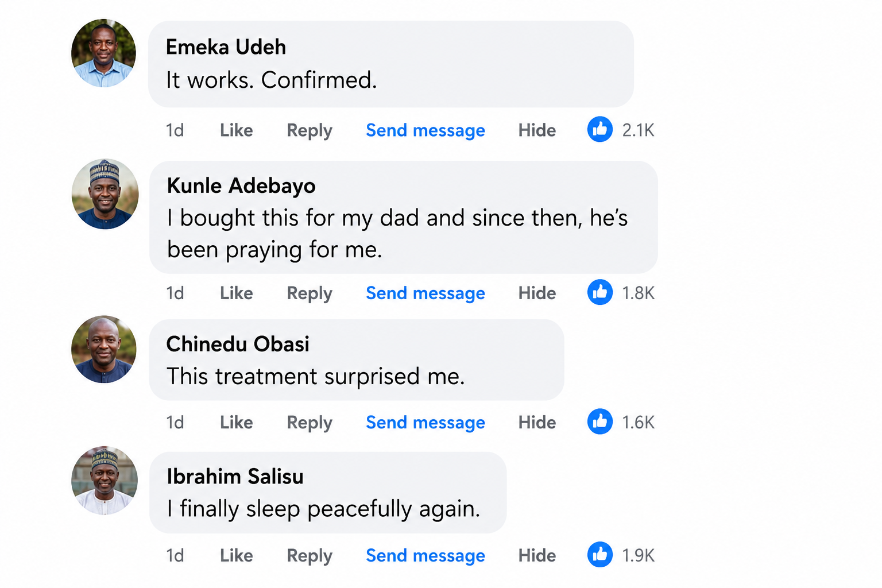The width and height of the screenshot is (882, 588).
Task: Open the Ibrahim Salisu name link
Action: coord(235,477)
